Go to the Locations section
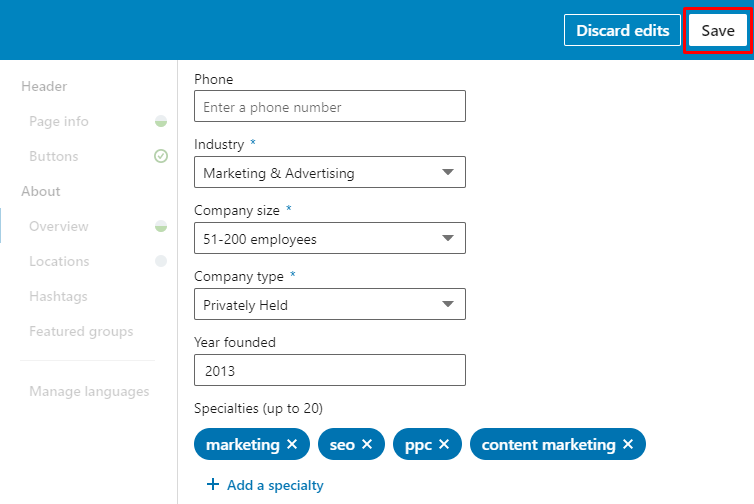 pos(59,261)
